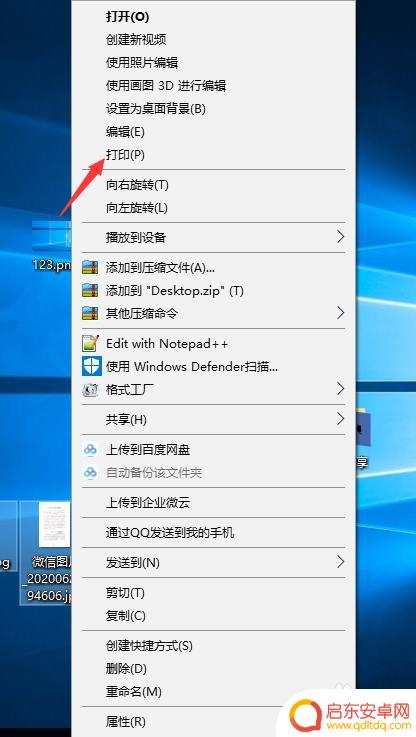Select 重命名(M) to rename the file
This screenshot has width=416, height=737.
tap(133, 691)
